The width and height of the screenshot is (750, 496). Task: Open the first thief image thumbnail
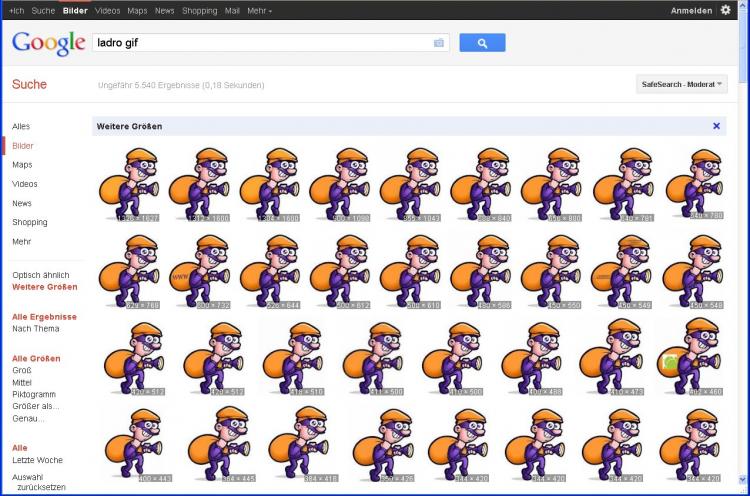(x=129, y=183)
